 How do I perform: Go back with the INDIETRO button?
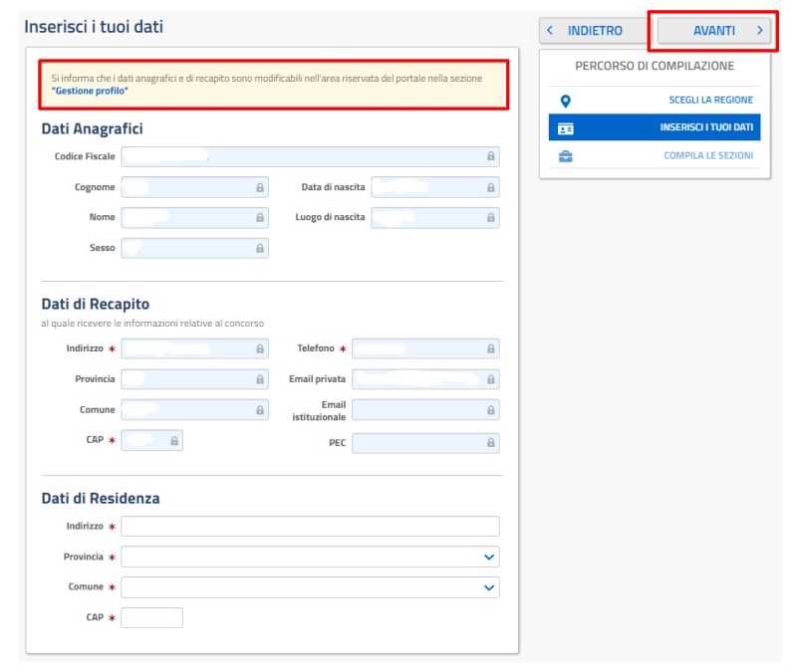(594, 31)
